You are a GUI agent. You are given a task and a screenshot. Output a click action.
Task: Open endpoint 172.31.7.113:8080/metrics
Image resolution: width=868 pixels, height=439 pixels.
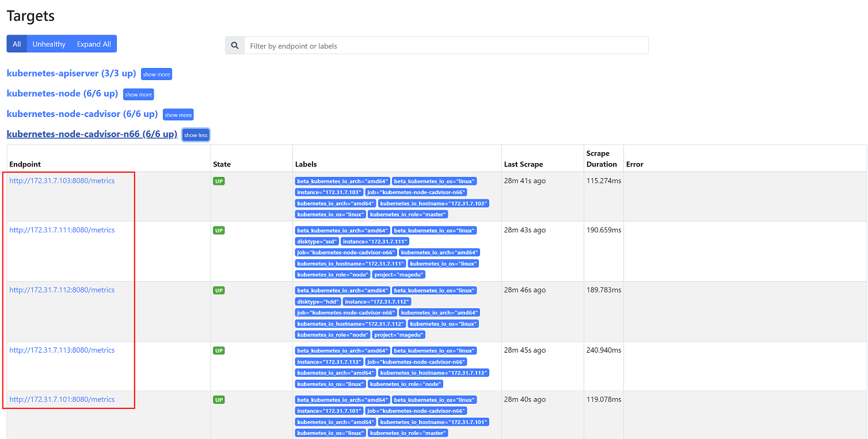(62, 350)
